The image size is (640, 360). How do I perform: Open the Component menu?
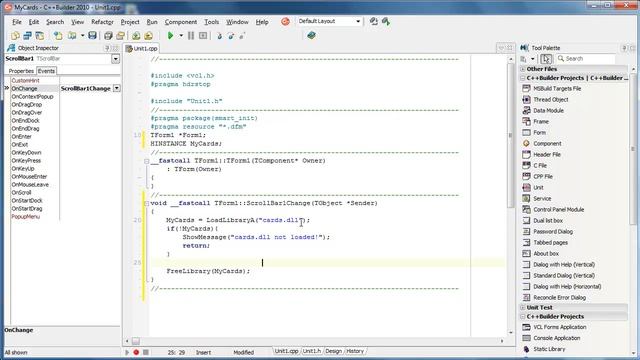pos(180,22)
